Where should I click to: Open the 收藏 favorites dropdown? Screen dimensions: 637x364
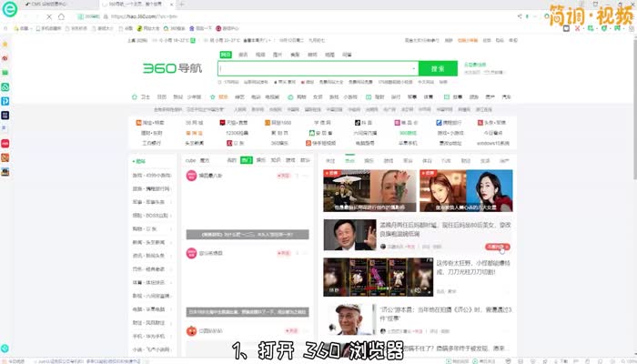click(21, 28)
